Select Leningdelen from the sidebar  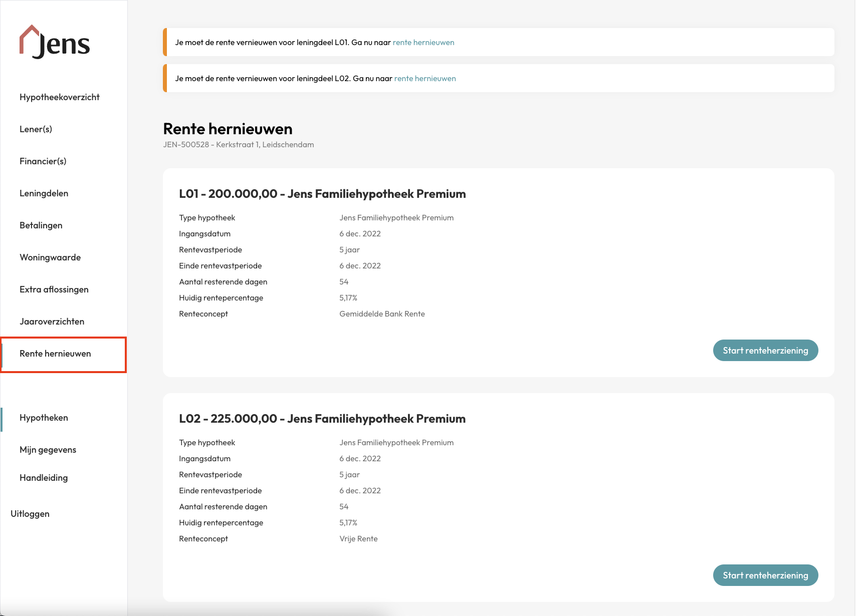click(44, 193)
